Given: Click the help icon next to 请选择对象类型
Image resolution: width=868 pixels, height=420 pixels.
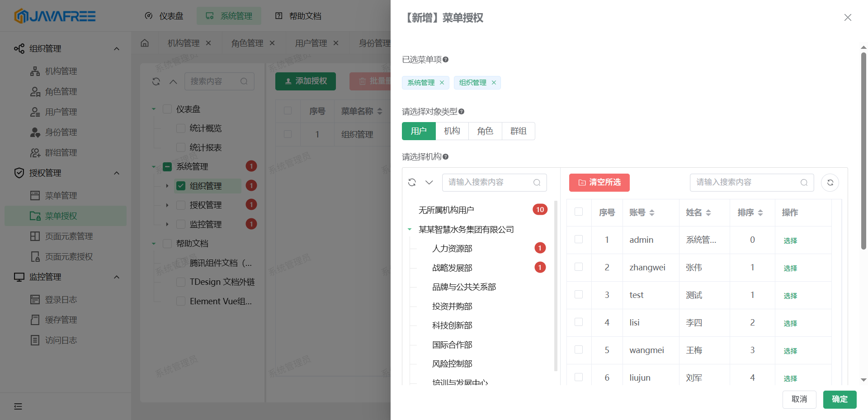Looking at the screenshot, I should tap(462, 112).
